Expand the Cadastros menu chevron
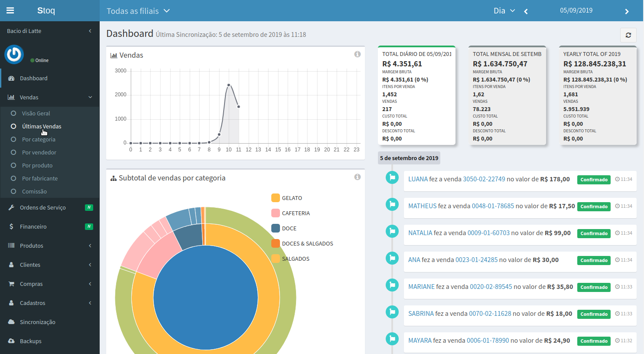Screen dimensions: 644x354 tap(90, 303)
